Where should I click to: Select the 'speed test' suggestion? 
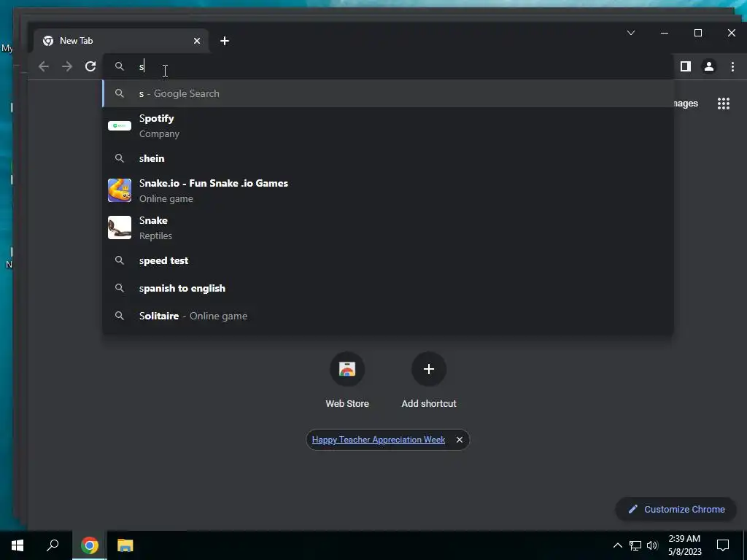(388, 260)
